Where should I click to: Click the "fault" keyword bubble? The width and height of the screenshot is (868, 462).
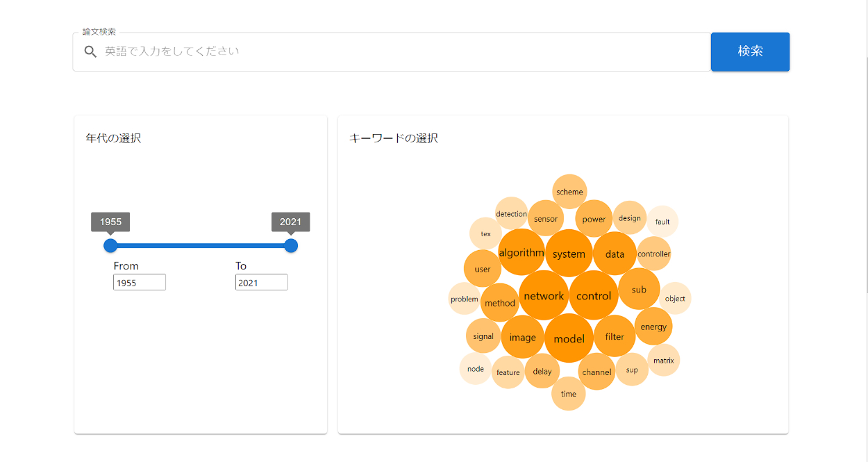[662, 222]
